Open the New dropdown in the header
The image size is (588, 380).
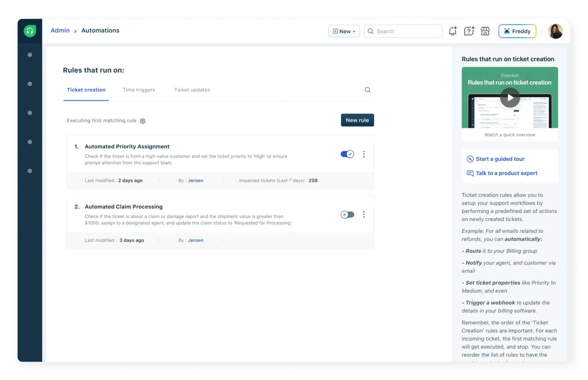[x=344, y=31]
